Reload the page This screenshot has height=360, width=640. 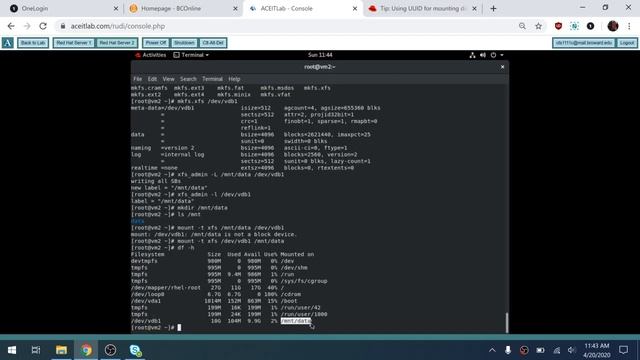(43, 26)
